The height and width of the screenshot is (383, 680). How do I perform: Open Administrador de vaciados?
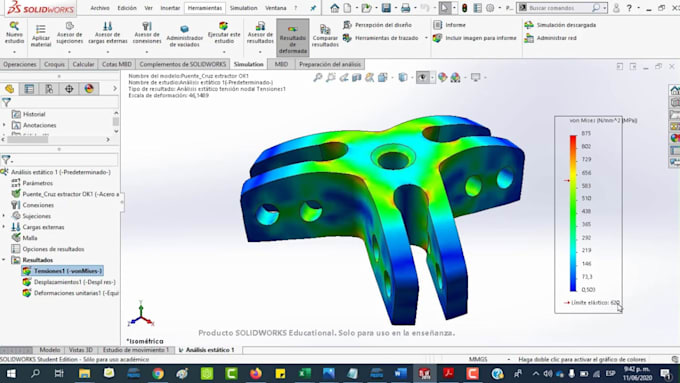(x=185, y=36)
